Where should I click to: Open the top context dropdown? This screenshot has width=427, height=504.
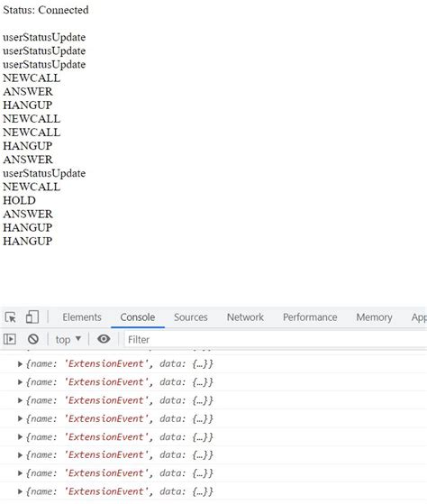coord(68,339)
